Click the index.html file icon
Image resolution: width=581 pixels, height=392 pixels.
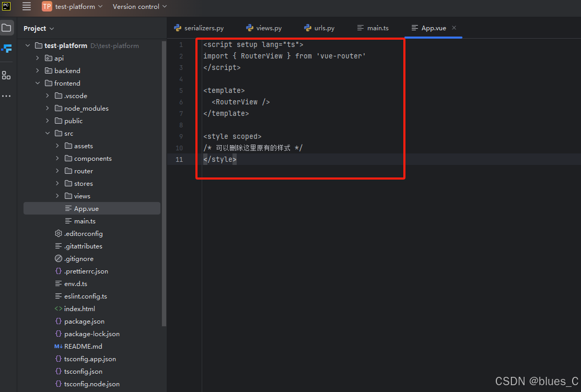[58, 308]
